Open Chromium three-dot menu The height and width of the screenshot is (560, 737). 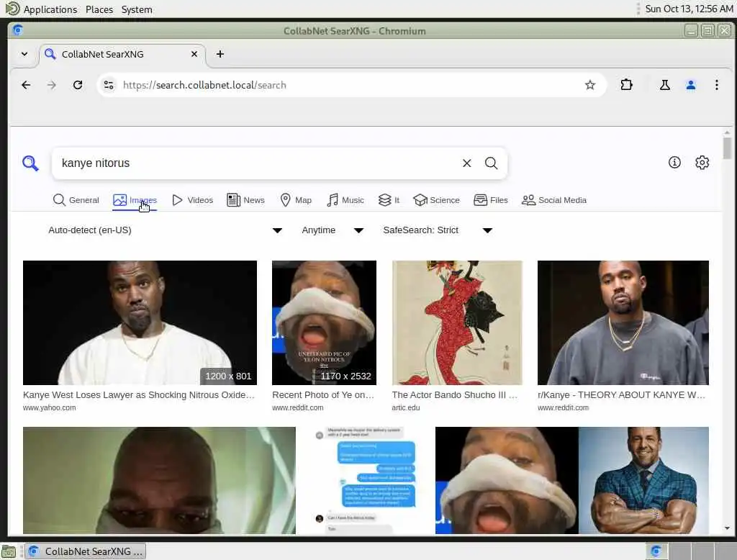pyautogui.click(x=717, y=85)
